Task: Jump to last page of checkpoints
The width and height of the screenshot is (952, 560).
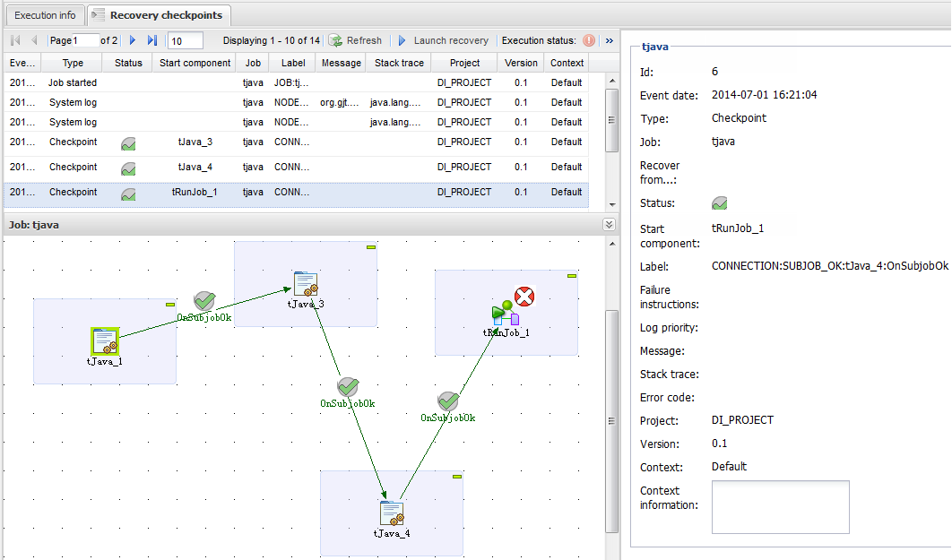Action: tap(151, 40)
